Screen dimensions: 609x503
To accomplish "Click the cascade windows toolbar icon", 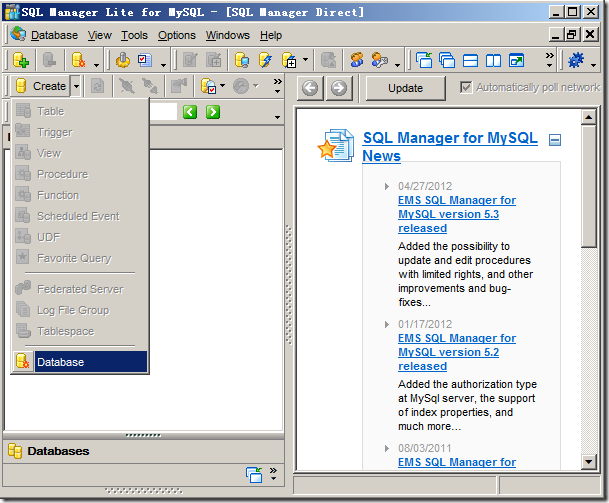I will pos(447,60).
